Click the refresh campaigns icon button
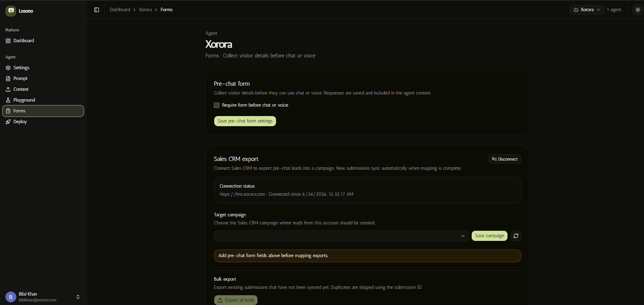The image size is (644, 305). [516, 236]
